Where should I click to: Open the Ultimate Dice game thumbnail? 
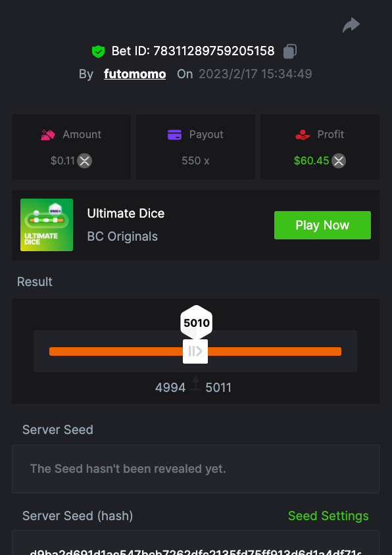pos(47,225)
